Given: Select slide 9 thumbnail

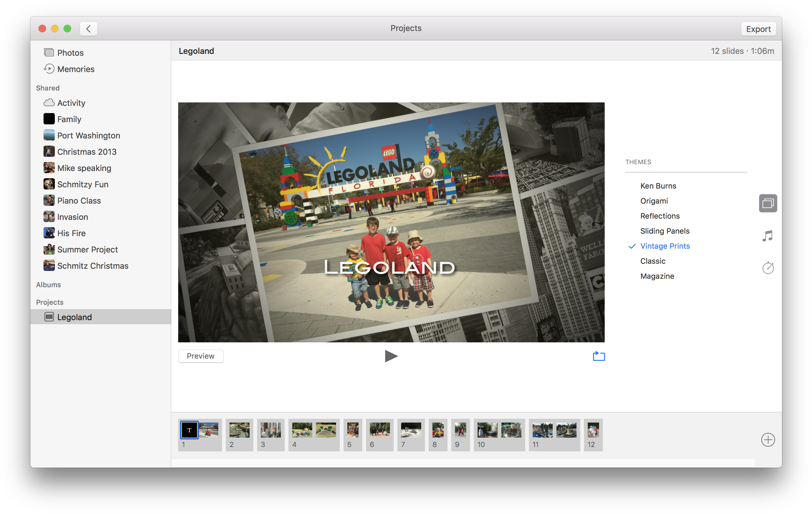Looking at the screenshot, I should pos(461,430).
